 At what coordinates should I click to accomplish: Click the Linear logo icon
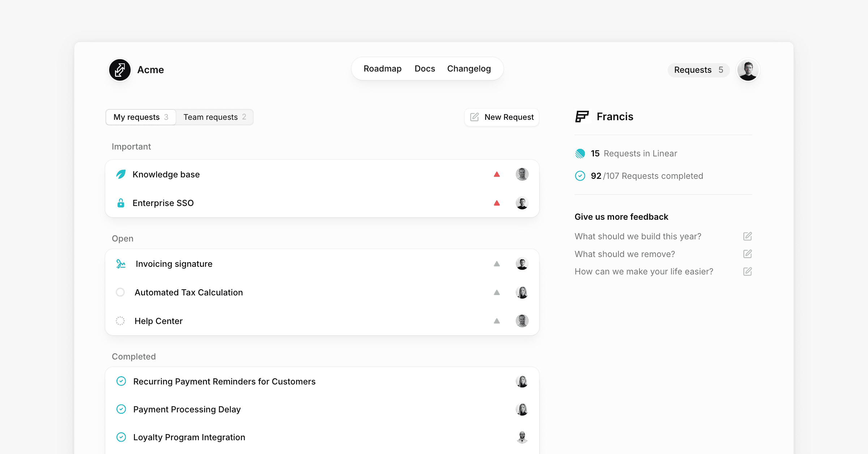coord(580,154)
